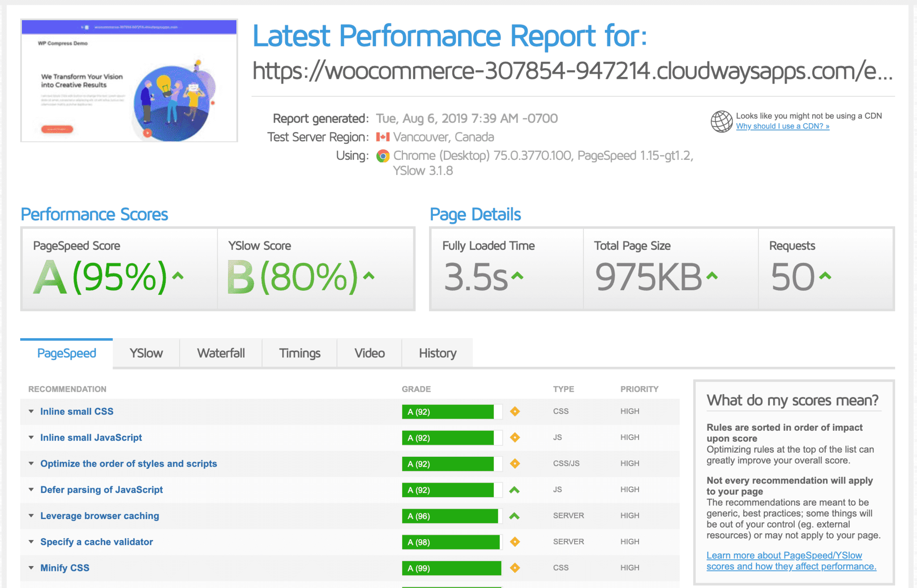Switch to the YSlow tab

click(146, 353)
